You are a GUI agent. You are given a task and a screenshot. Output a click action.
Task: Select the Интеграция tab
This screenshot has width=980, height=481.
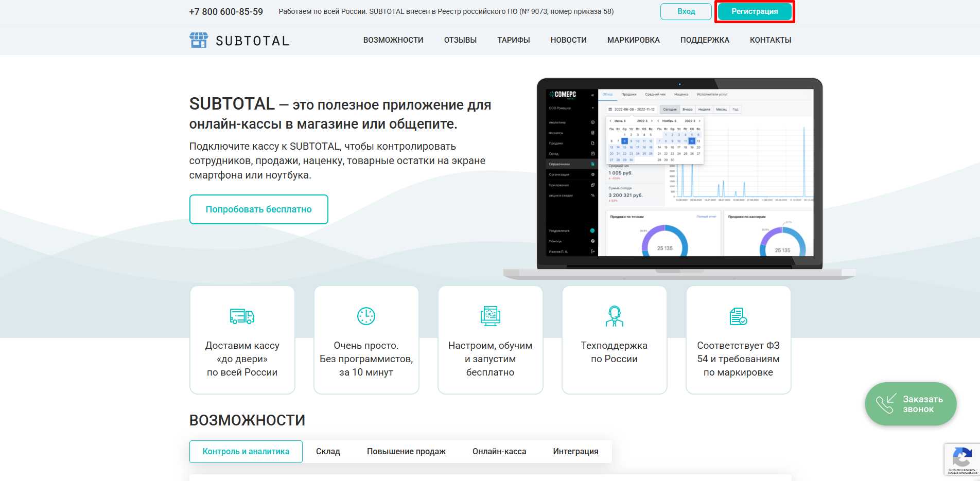click(x=575, y=452)
